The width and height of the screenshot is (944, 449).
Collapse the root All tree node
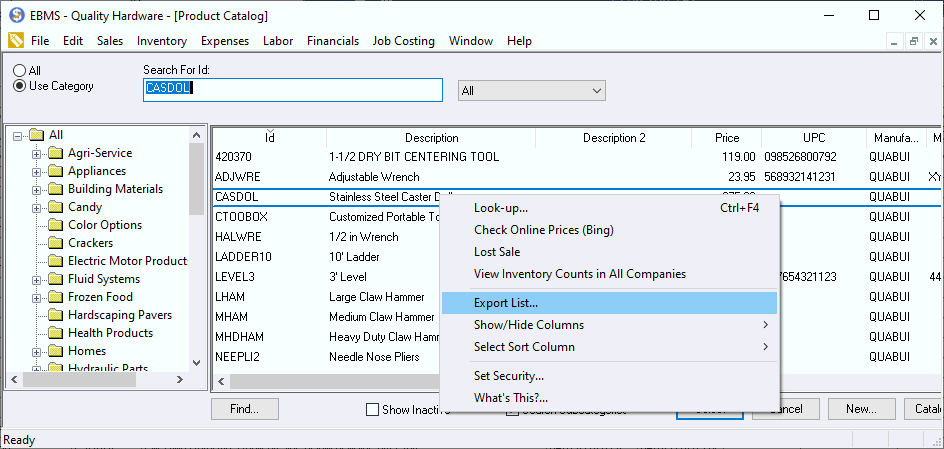(17, 135)
